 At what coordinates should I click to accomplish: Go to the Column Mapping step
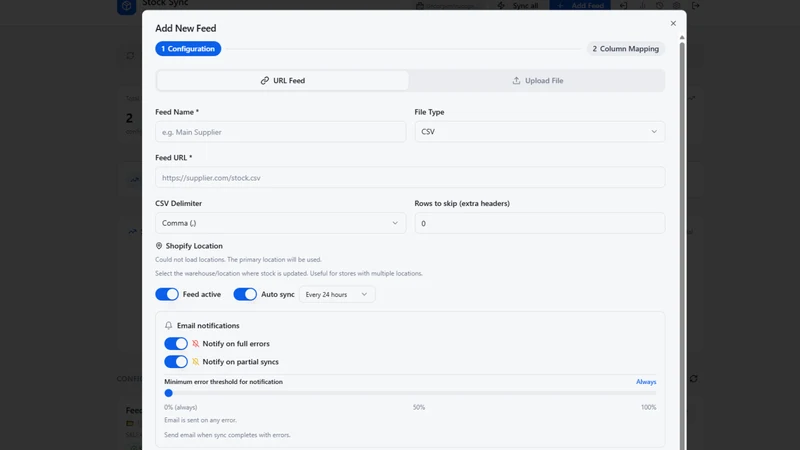tap(626, 49)
